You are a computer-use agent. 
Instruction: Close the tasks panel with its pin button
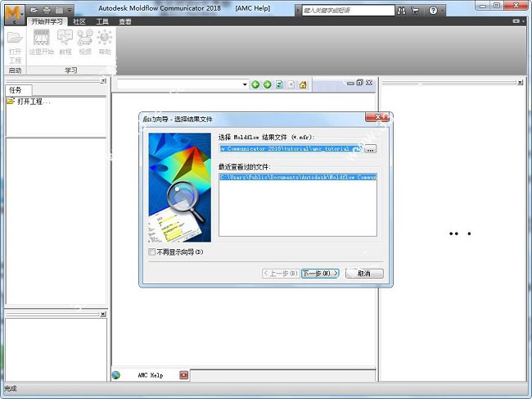(x=103, y=81)
